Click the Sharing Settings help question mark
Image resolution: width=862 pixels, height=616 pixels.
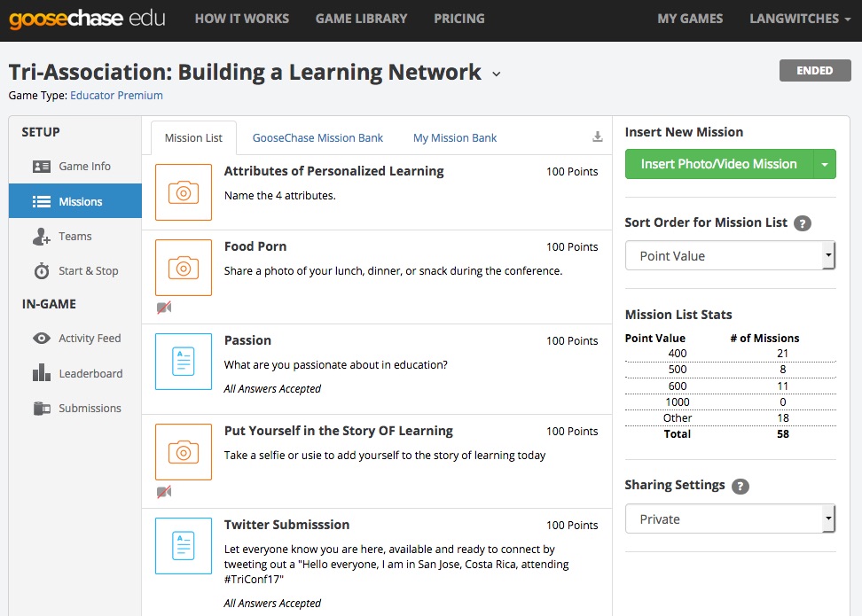(x=741, y=487)
